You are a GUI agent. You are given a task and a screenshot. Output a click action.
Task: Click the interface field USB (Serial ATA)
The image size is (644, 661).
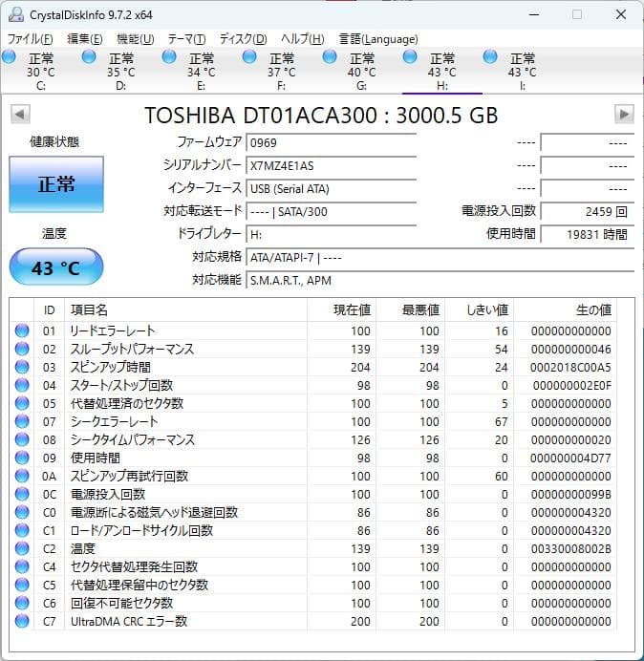pos(331,188)
